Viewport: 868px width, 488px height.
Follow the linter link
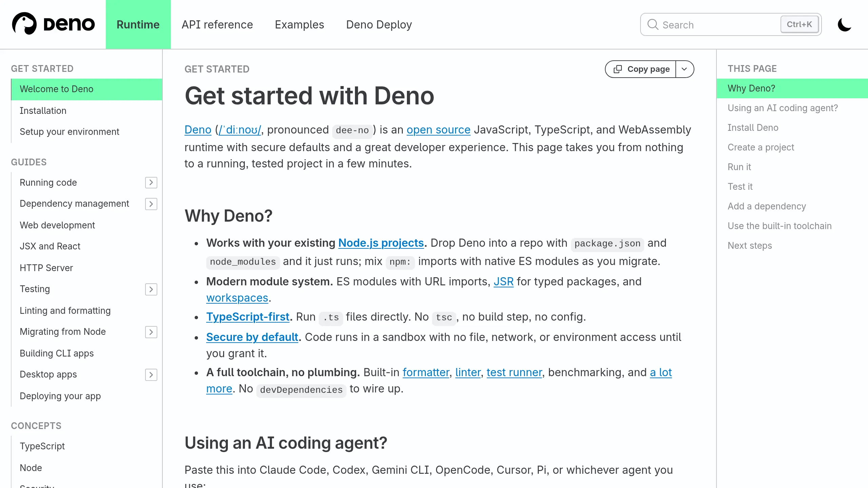(468, 372)
